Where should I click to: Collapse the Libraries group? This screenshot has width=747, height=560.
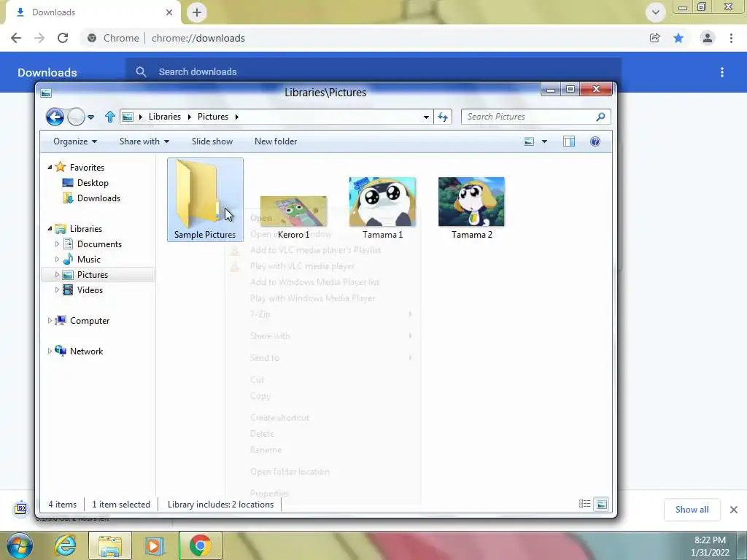tap(50, 228)
